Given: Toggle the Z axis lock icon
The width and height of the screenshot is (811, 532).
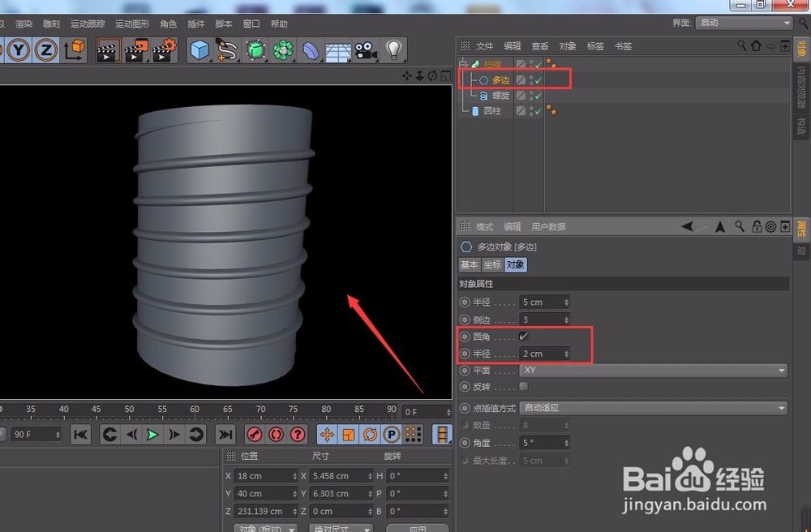Looking at the screenshot, I should click(46, 50).
